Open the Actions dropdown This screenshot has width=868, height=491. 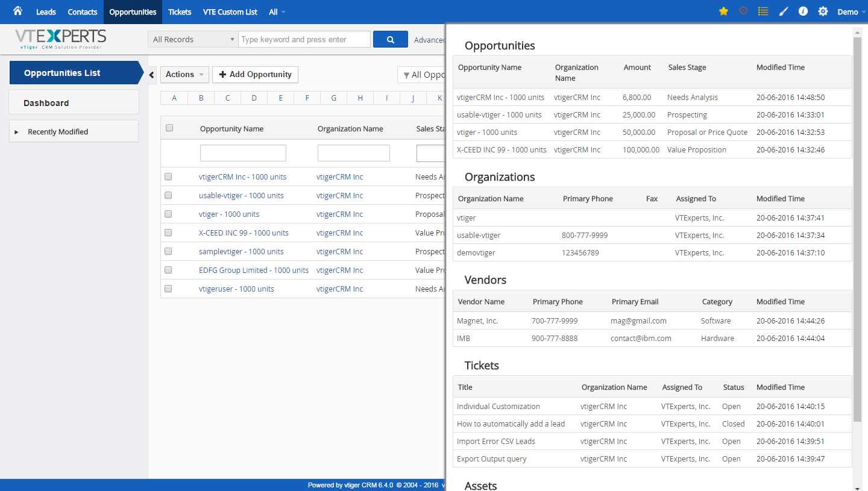[184, 74]
